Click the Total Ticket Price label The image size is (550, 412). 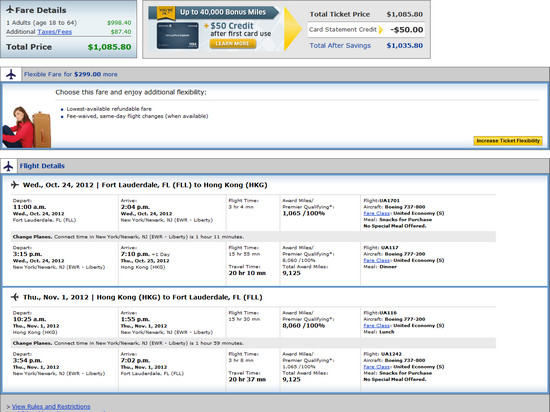340,14
